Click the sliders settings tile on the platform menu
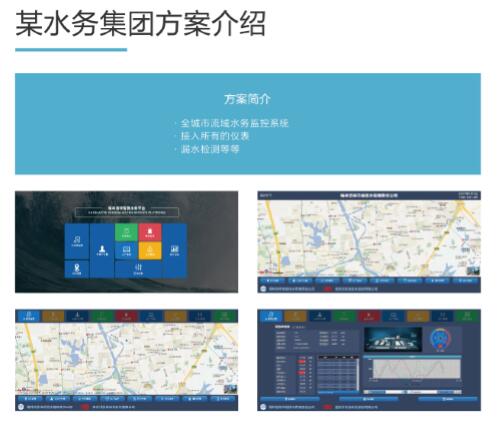Viewport: 498px width, 422px height. point(138,269)
